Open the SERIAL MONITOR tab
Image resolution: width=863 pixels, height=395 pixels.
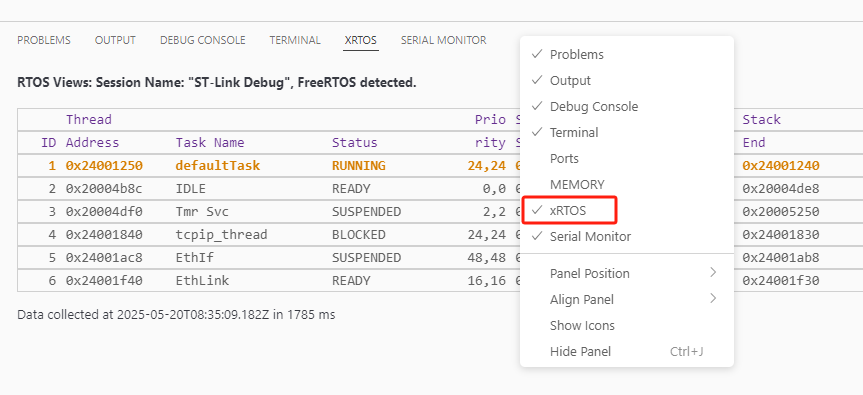[444, 40]
